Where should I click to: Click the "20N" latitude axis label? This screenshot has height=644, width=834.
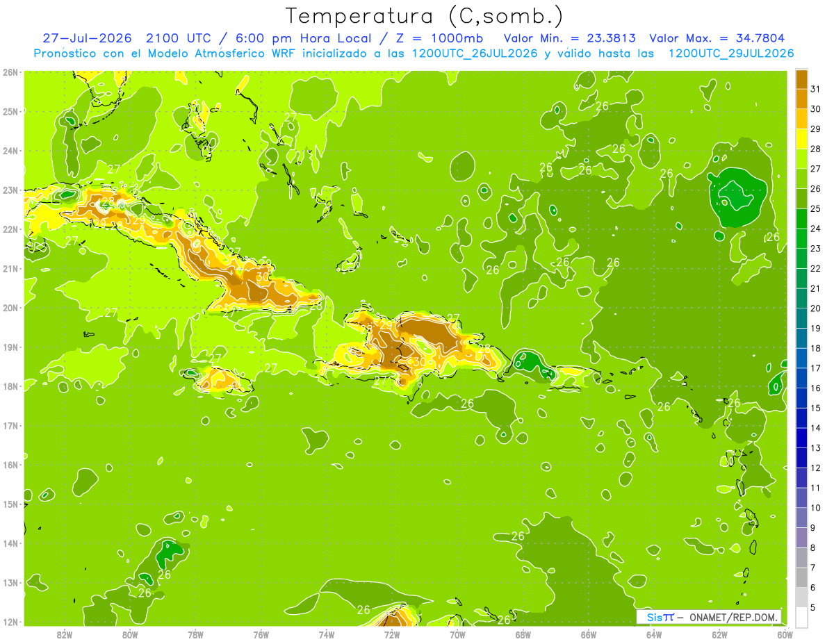pos(10,308)
